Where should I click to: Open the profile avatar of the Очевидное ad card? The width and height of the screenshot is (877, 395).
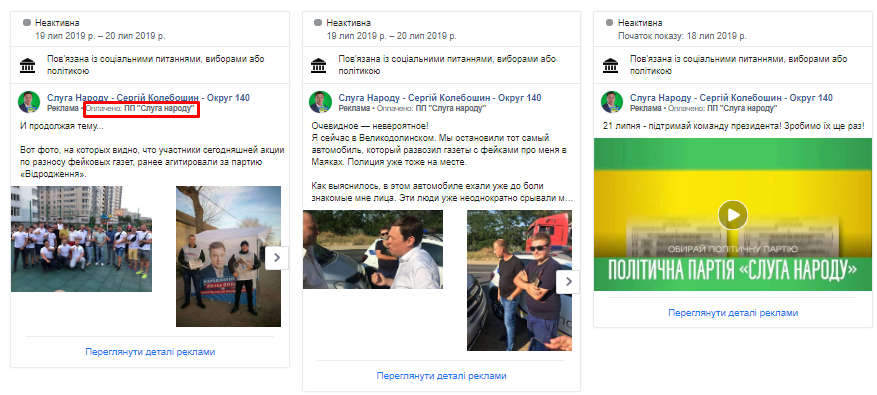(320, 102)
